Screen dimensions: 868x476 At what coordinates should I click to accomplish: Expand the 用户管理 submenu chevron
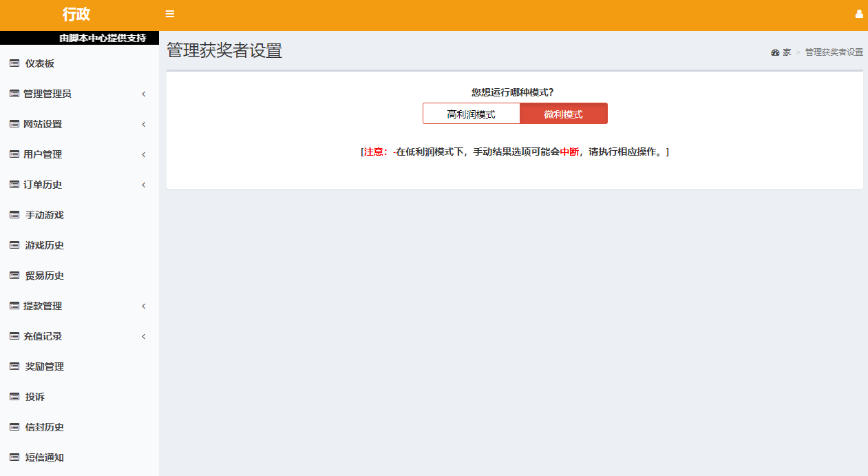144,154
